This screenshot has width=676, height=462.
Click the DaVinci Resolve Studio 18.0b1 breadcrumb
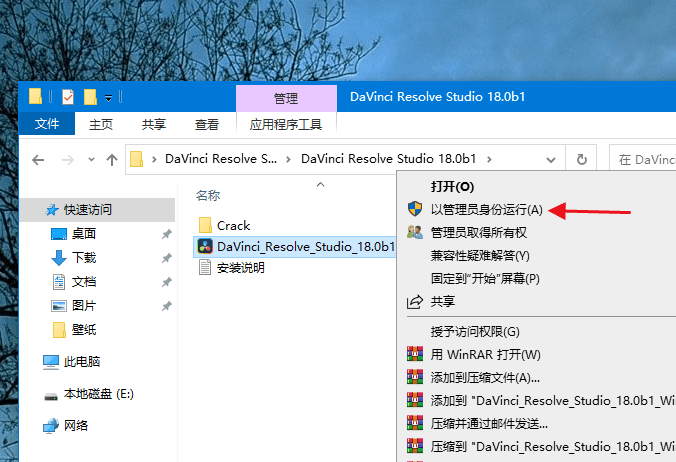389,159
